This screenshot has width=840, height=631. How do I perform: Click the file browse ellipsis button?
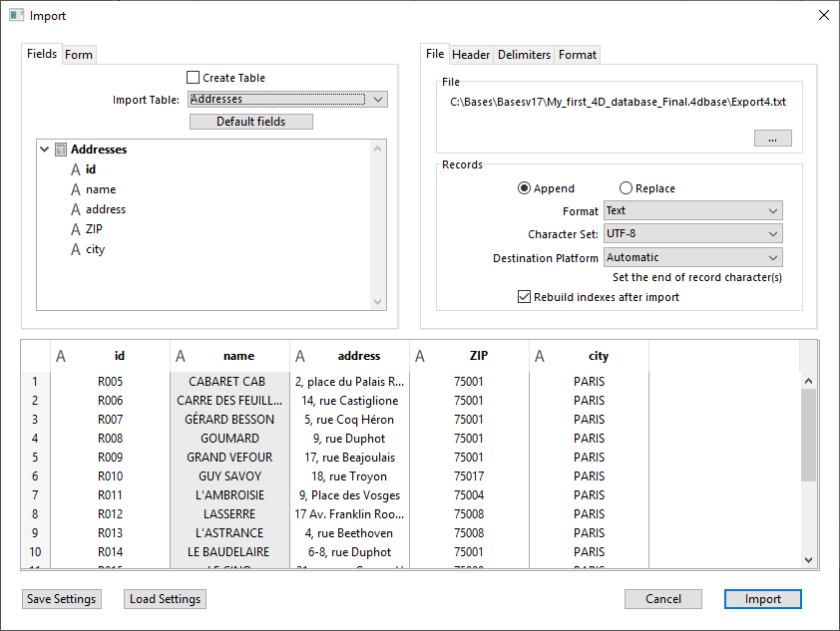(772, 139)
